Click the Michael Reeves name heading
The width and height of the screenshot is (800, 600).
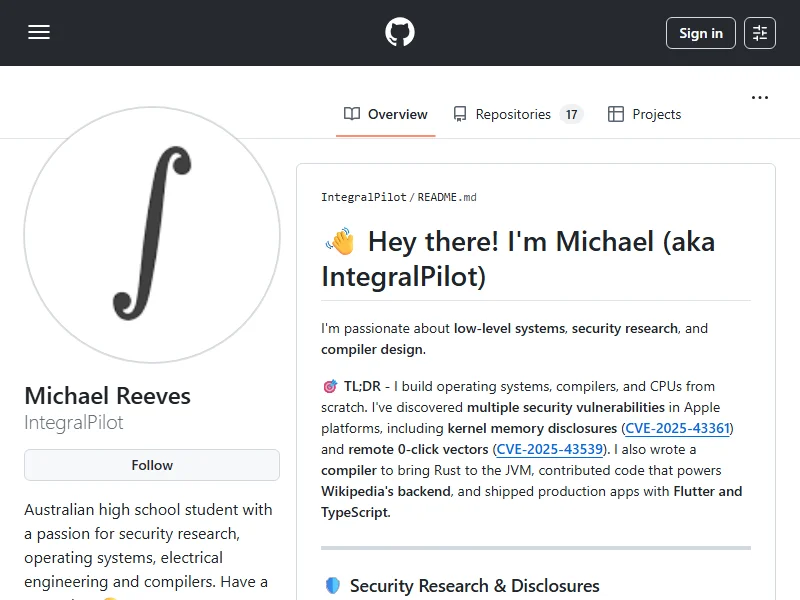pyautogui.click(x=107, y=396)
